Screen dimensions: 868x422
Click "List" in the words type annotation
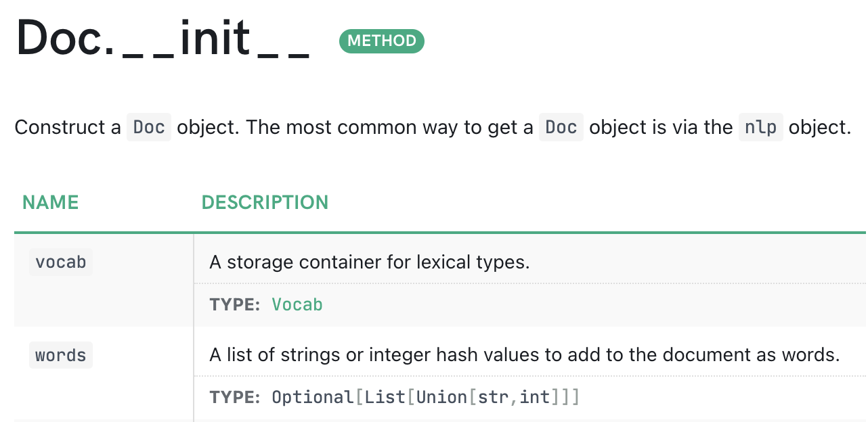pos(385,397)
